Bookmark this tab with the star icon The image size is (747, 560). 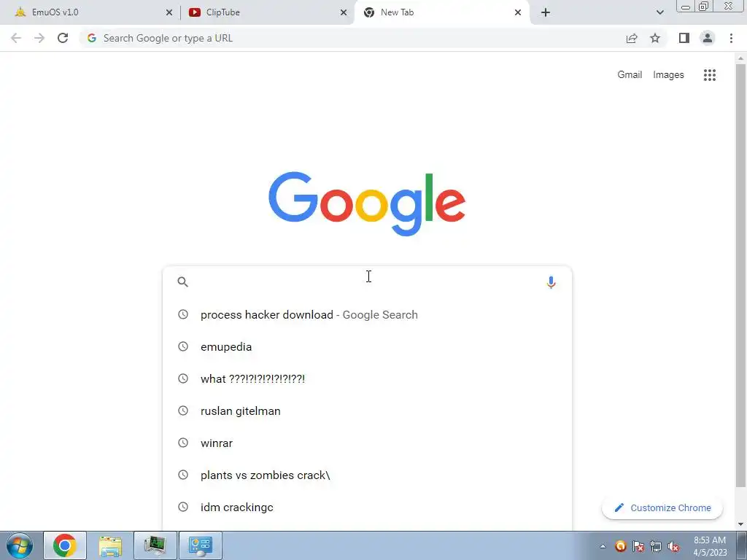coord(655,38)
